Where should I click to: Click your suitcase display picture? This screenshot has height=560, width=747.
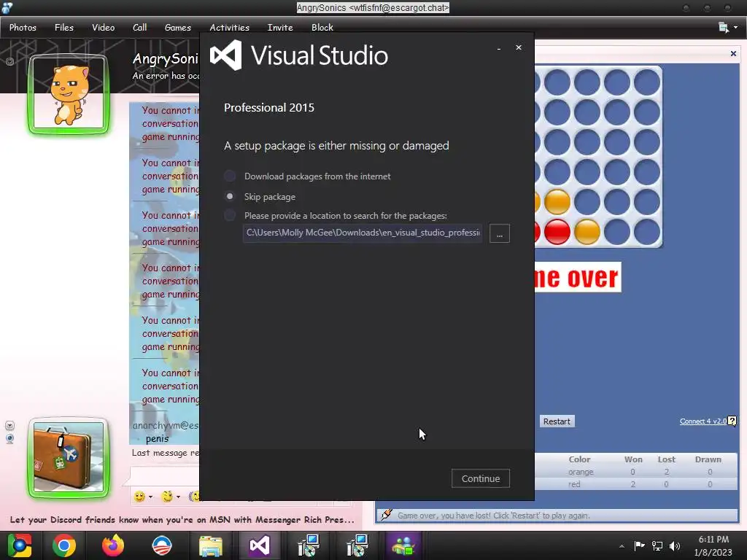(69, 458)
